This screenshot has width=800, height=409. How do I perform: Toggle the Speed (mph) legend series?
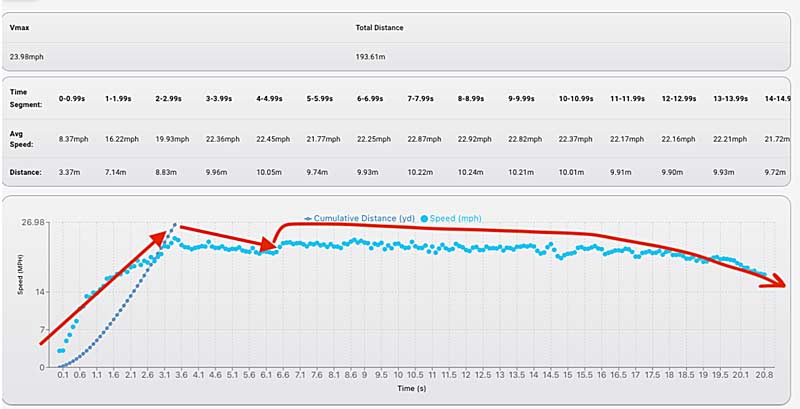tap(451, 218)
